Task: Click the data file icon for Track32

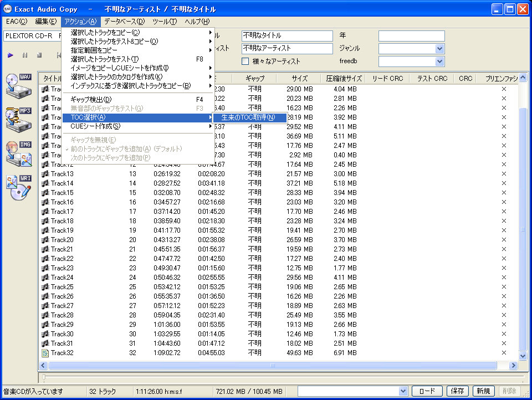Action: tap(45, 353)
